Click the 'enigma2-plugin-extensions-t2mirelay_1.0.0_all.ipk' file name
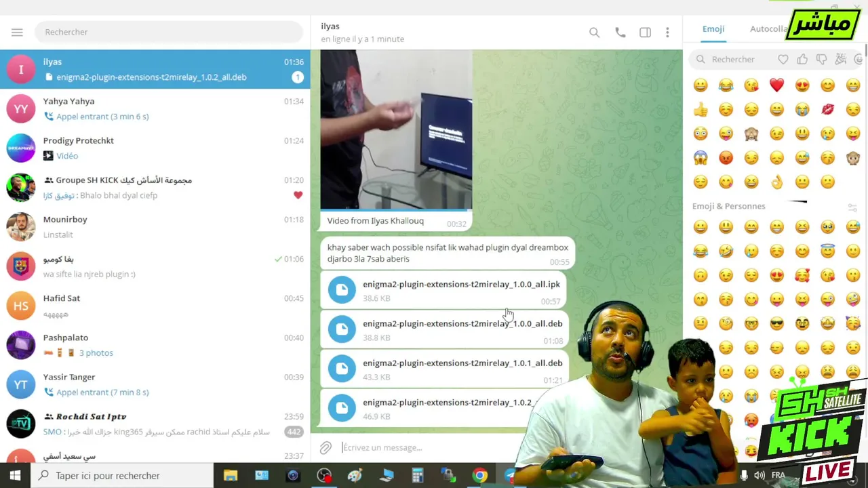This screenshot has height=488, width=868. (461, 284)
